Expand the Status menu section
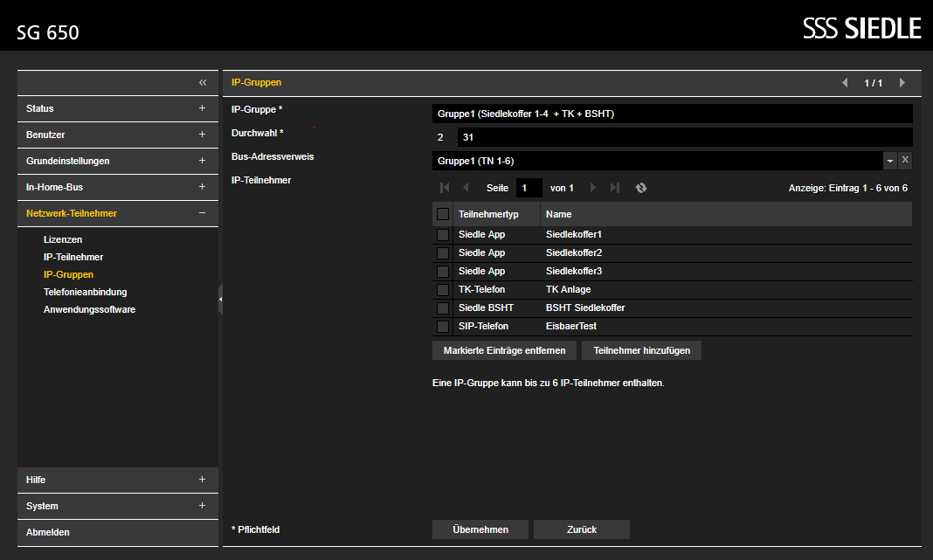The height and width of the screenshot is (560, 933). point(118,109)
